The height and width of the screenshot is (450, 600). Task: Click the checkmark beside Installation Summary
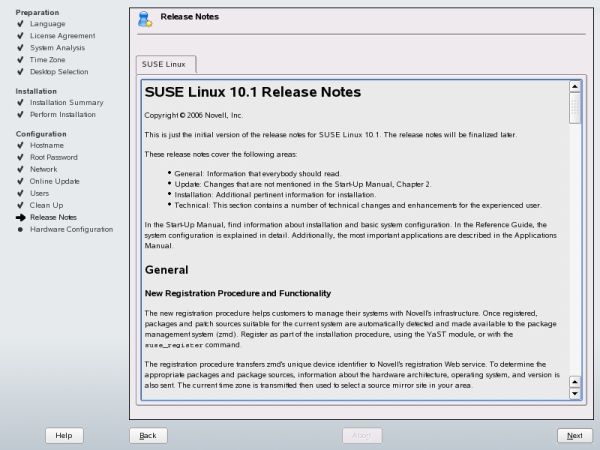tap(20, 102)
